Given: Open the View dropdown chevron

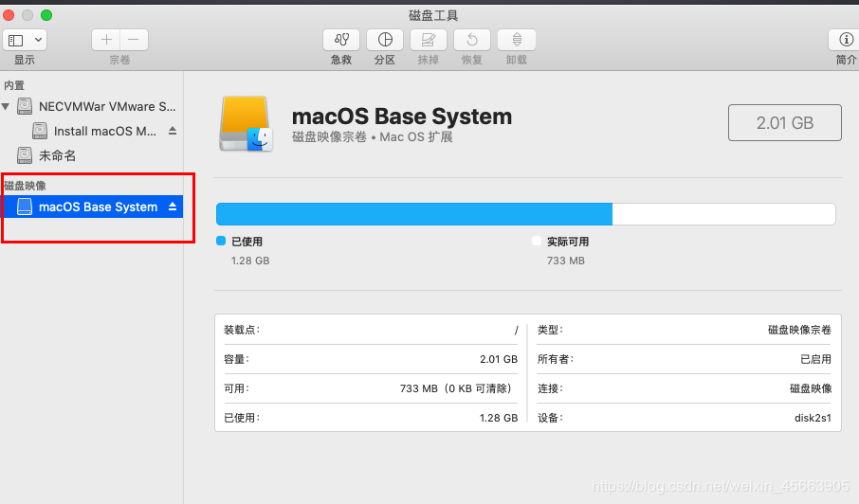Looking at the screenshot, I should click(38, 40).
